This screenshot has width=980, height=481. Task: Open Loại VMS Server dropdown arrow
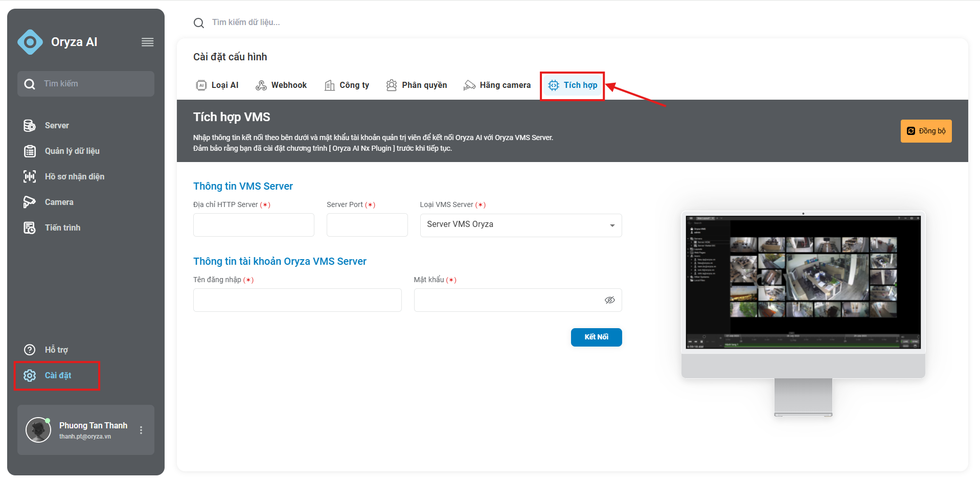612,226
